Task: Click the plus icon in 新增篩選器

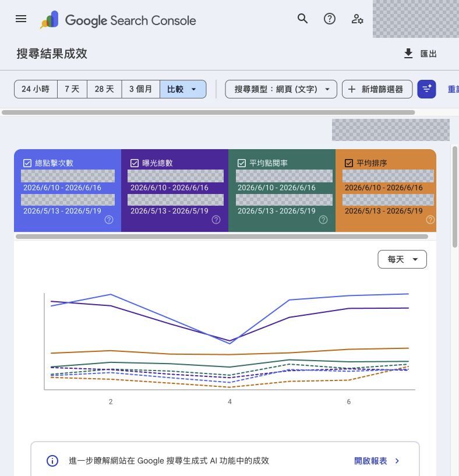Action: point(352,89)
